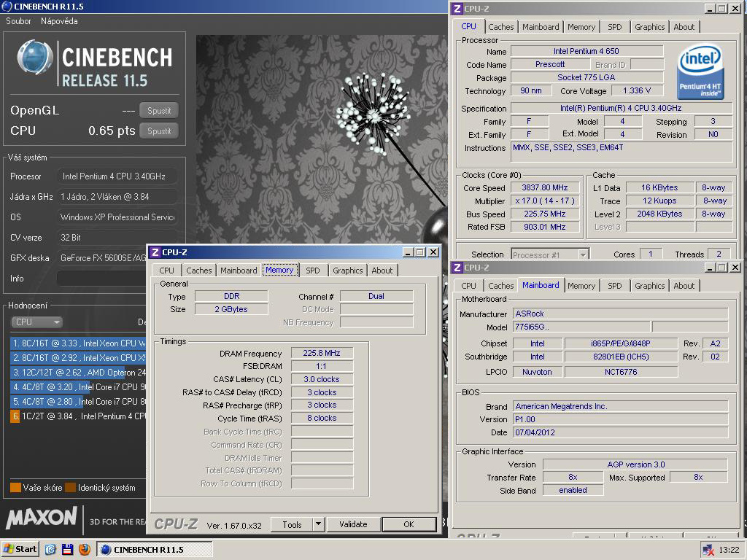
Task: Open CPU tab in Mainboard CPU-Z window
Action: pos(469,286)
